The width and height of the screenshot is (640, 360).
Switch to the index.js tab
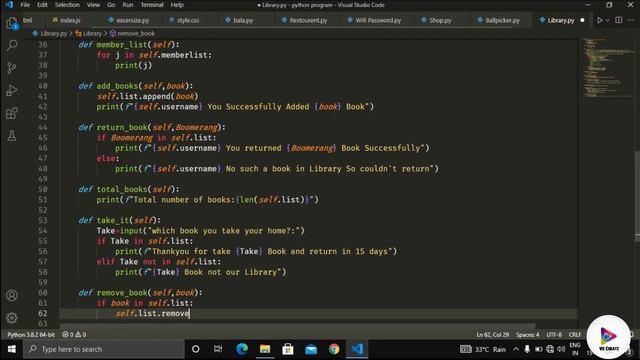pos(70,20)
